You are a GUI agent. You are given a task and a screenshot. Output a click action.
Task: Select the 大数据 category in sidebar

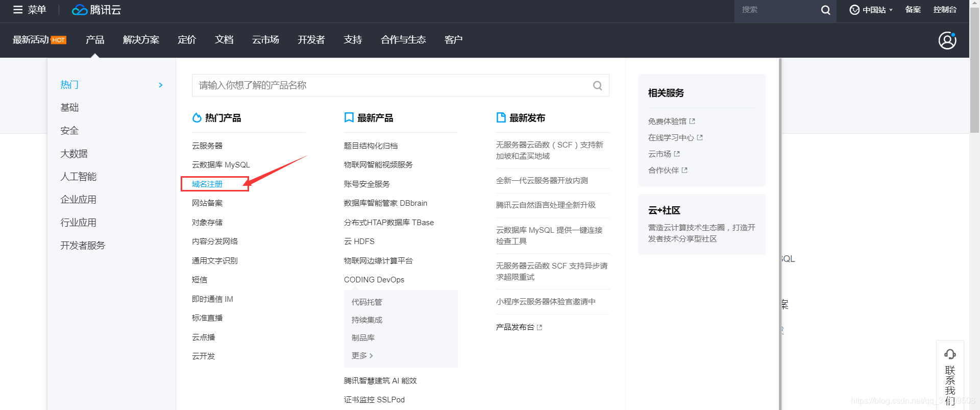pyautogui.click(x=74, y=154)
